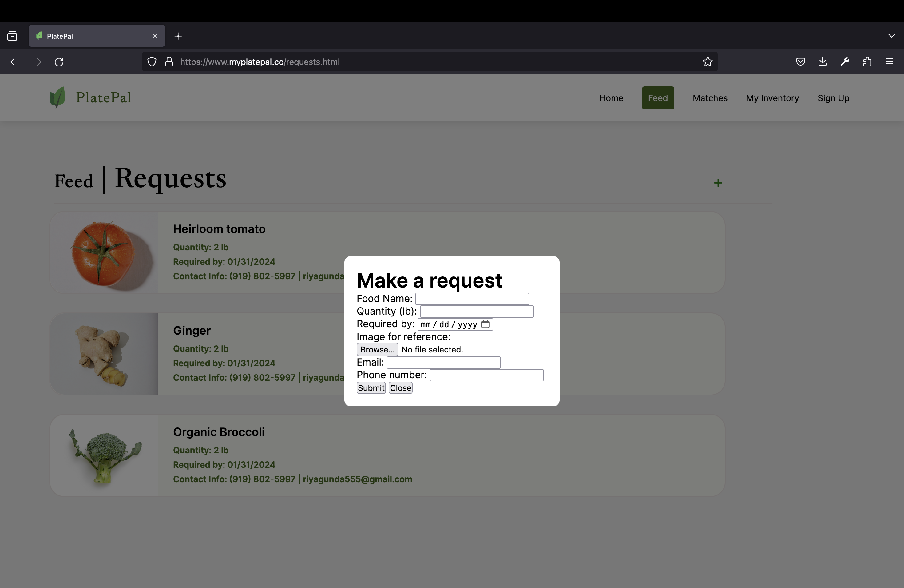Click the Browse file upload button
Screen dimensions: 904x588
point(377,349)
